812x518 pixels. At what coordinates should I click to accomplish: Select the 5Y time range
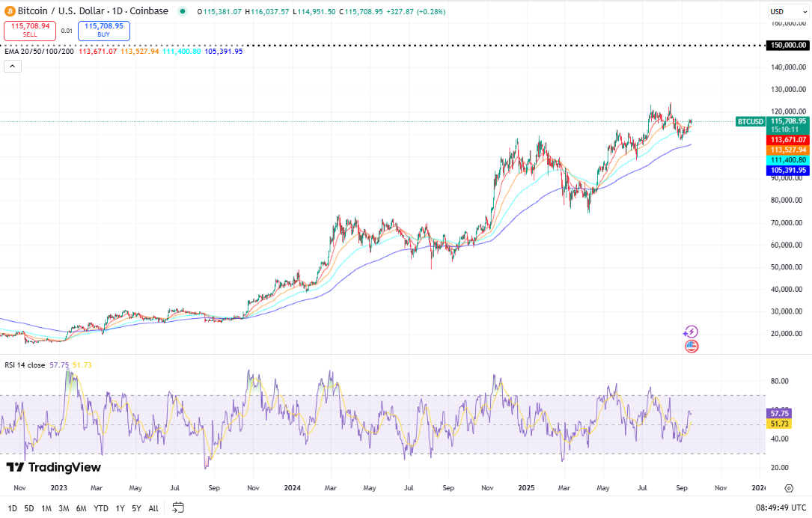tap(136, 508)
